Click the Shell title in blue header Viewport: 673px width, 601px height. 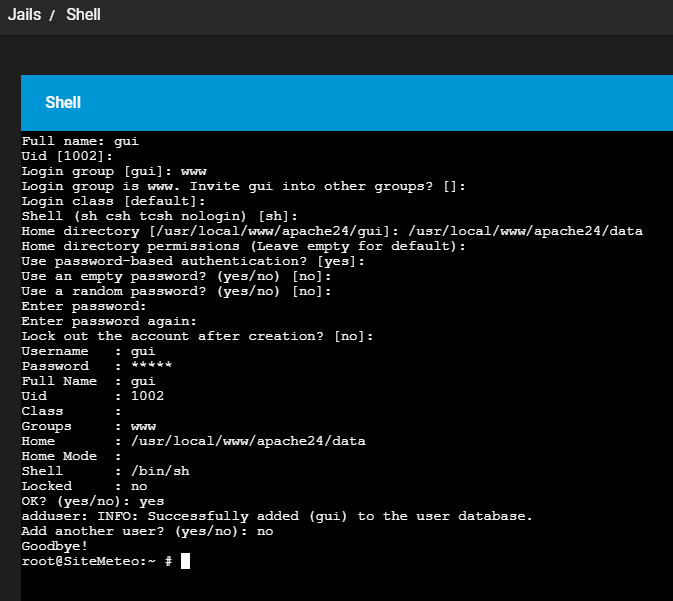coord(63,103)
